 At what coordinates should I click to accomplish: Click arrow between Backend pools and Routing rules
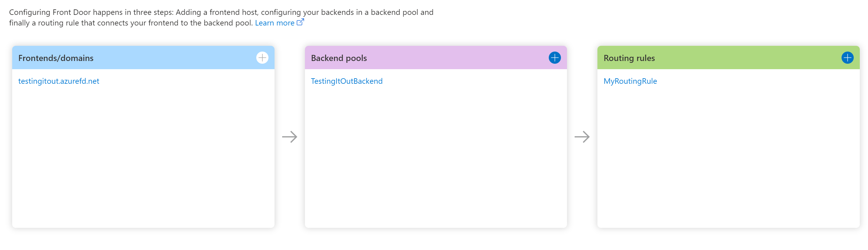(582, 137)
